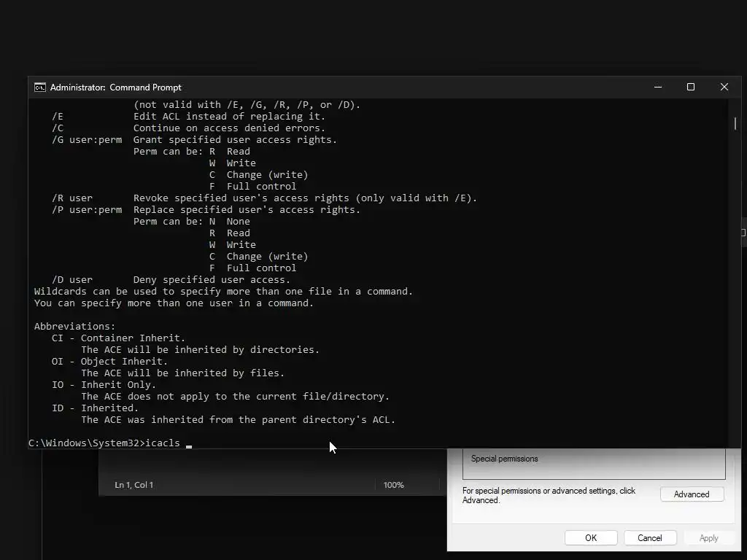Click the Command Prompt icon in title bar
The image size is (747, 560).
click(x=40, y=87)
